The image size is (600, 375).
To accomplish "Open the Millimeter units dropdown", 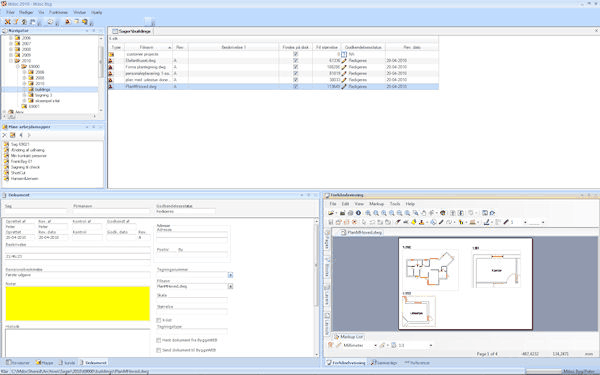I will coord(375,345).
